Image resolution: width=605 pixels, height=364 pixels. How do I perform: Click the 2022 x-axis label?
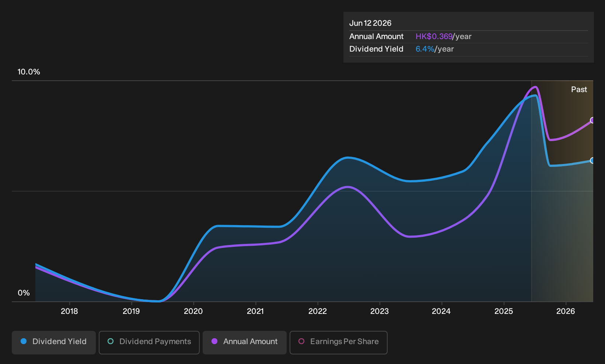[318, 311]
